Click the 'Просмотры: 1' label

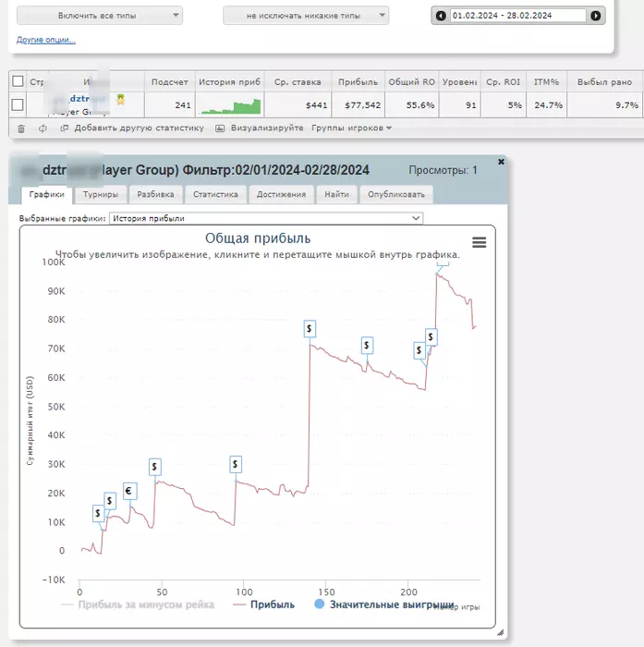(x=443, y=170)
